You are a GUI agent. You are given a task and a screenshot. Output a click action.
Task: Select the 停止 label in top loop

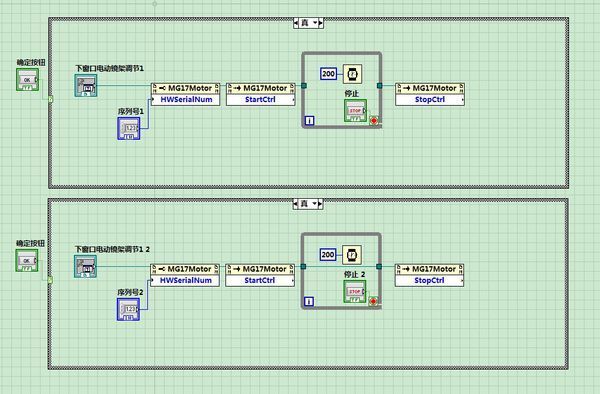(352, 93)
